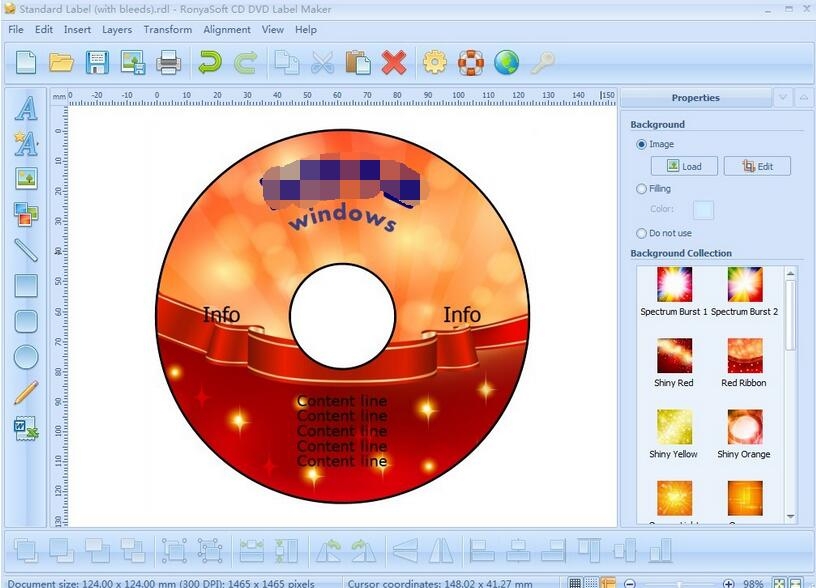Open the Alignment menu
The image size is (816, 588).
[227, 30]
